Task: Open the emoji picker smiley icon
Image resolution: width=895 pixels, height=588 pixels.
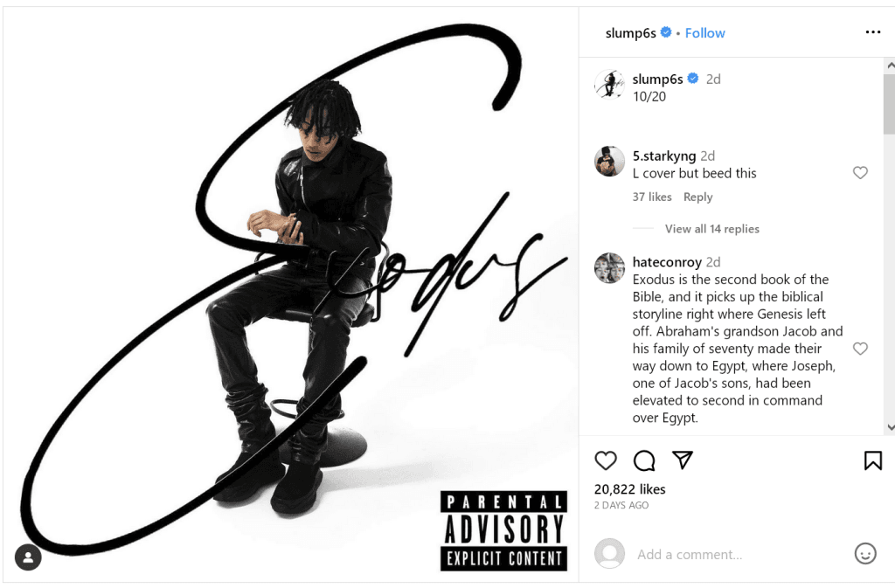Action: click(x=864, y=553)
